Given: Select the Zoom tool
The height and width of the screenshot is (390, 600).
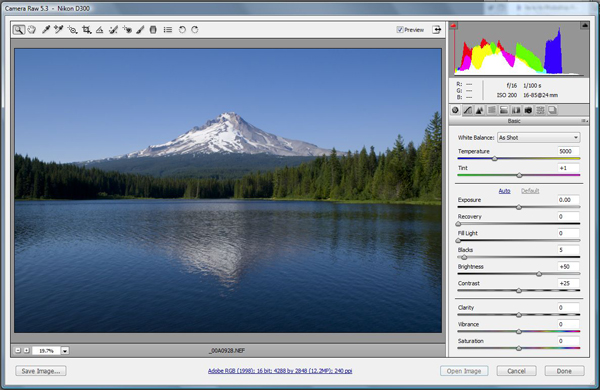Looking at the screenshot, I should [x=18, y=29].
